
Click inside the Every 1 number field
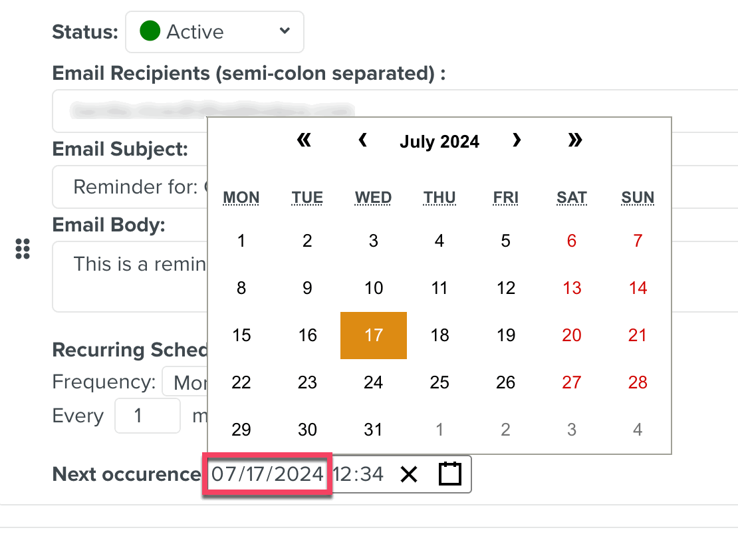coord(147,415)
